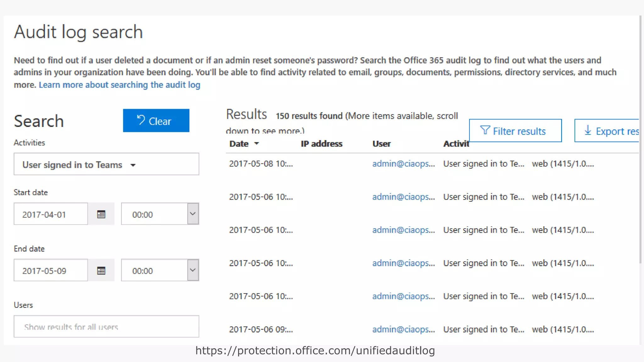
Task: Click 'User signed in to Te...' in 2017-05-08 row
Action: (484, 164)
